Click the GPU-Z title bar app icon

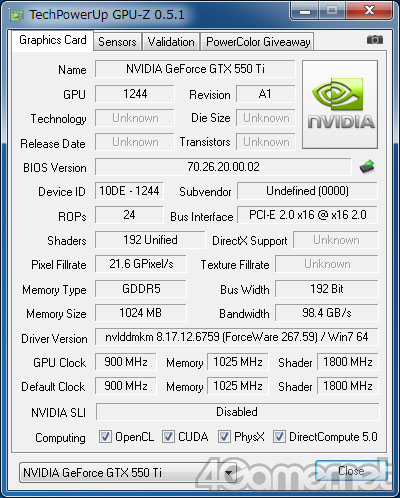[x=17, y=15]
